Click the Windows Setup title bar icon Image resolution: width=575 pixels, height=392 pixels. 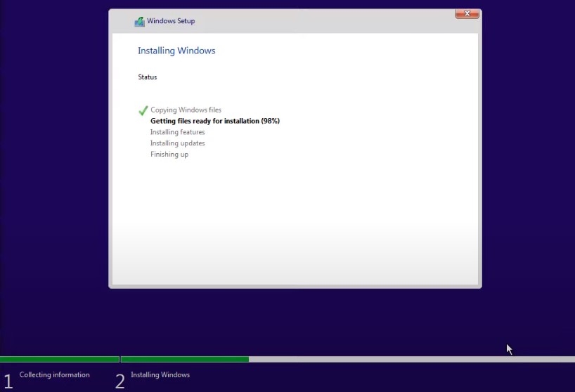click(x=139, y=21)
